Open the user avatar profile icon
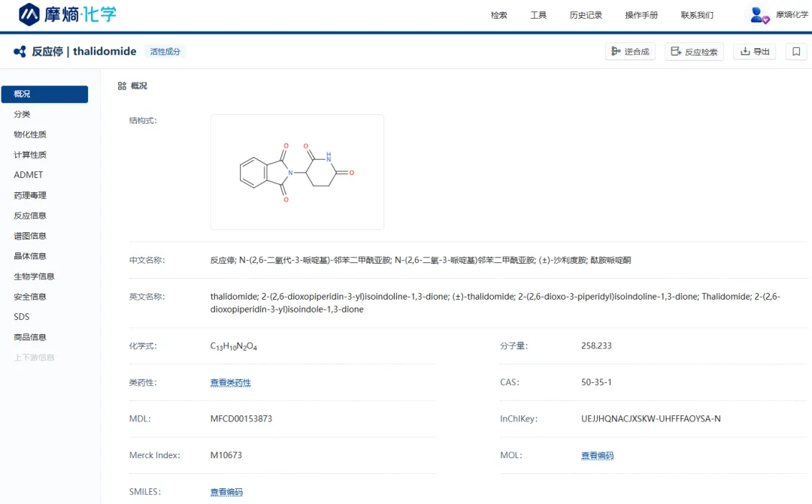812x504 pixels. pos(759,15)
